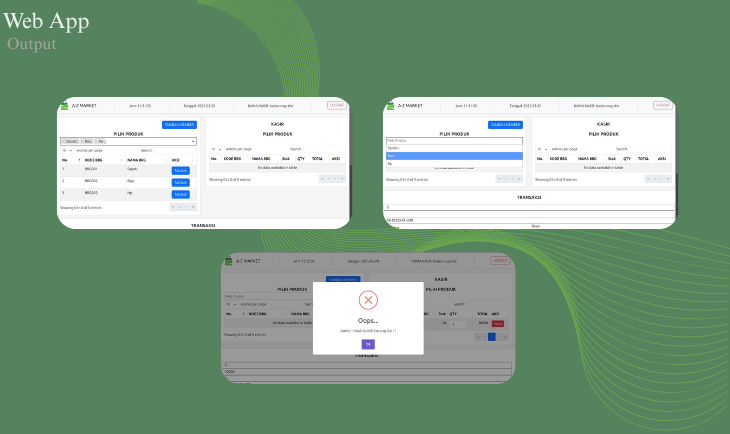Click the red delete button in bottom Kasir table

(x=498, y=324)
